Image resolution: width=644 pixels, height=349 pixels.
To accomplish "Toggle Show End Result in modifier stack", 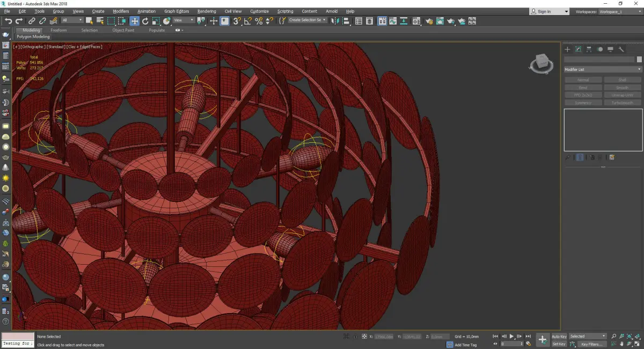I will click(x=580, y=157).
